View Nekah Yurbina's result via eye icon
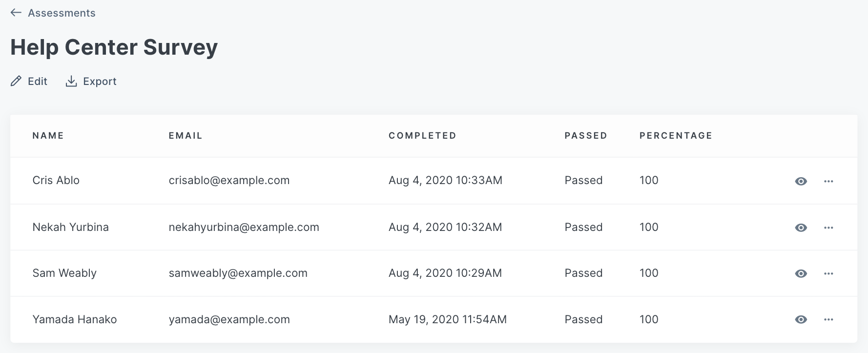The height and width of the screenshot is (353, 868). pos(801,228)
